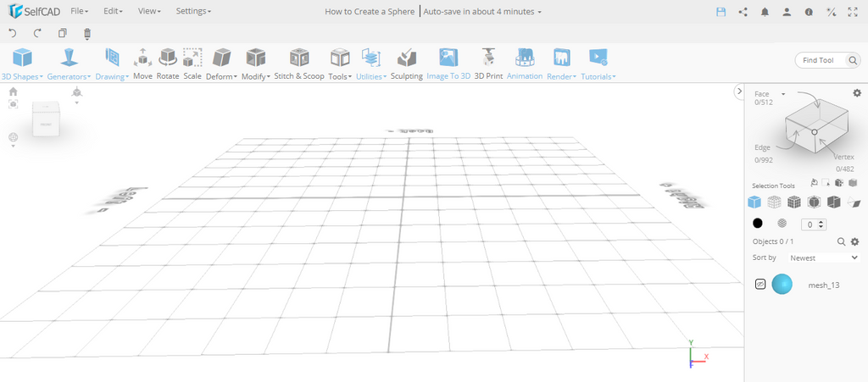
Task: Click the Delete trash icon
Action: (87, 34)
